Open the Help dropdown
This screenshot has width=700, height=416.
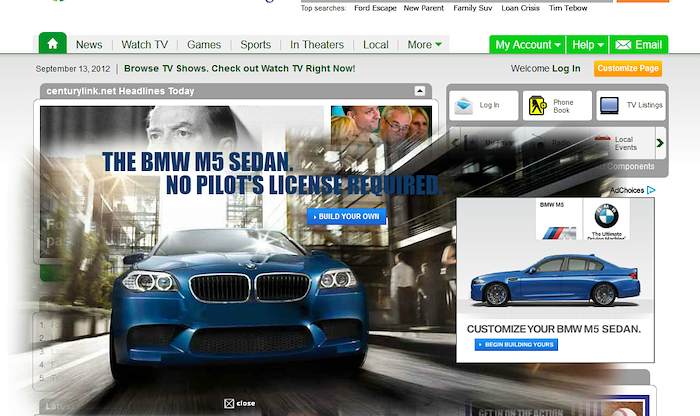588,45
